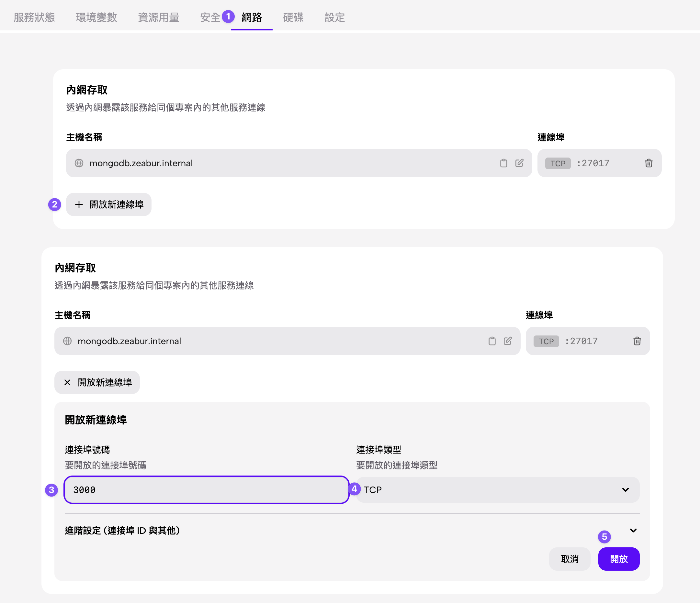Close the new port form with the X icon

[x=67, y=382]
